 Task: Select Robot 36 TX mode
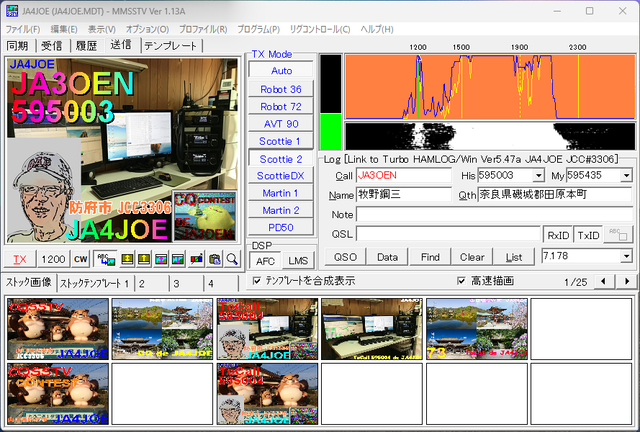[x=281, y=89]
